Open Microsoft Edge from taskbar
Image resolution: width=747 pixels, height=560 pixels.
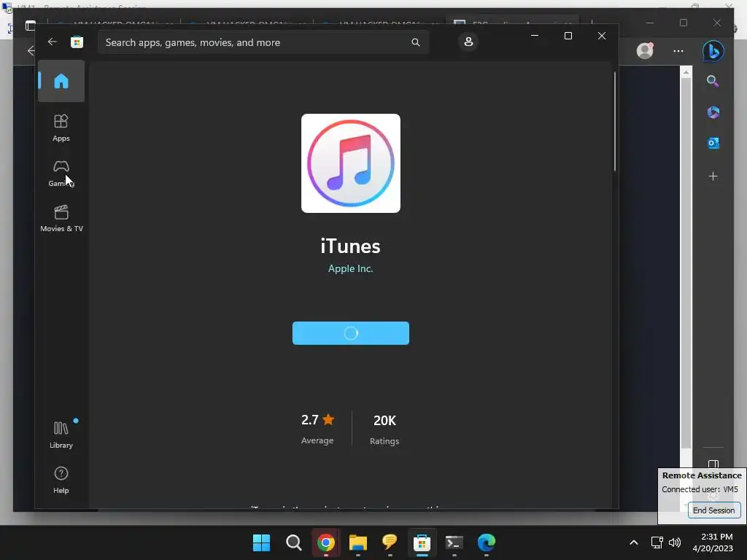(x=487, y=542)
